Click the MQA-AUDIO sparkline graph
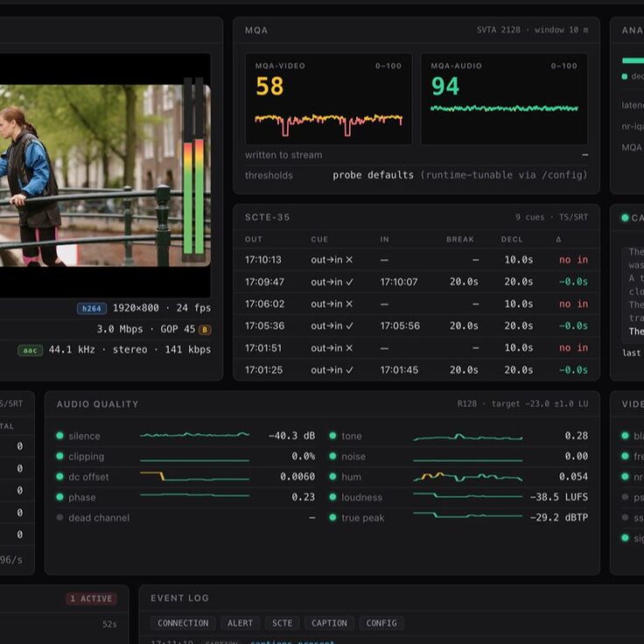 coord(504,108)
